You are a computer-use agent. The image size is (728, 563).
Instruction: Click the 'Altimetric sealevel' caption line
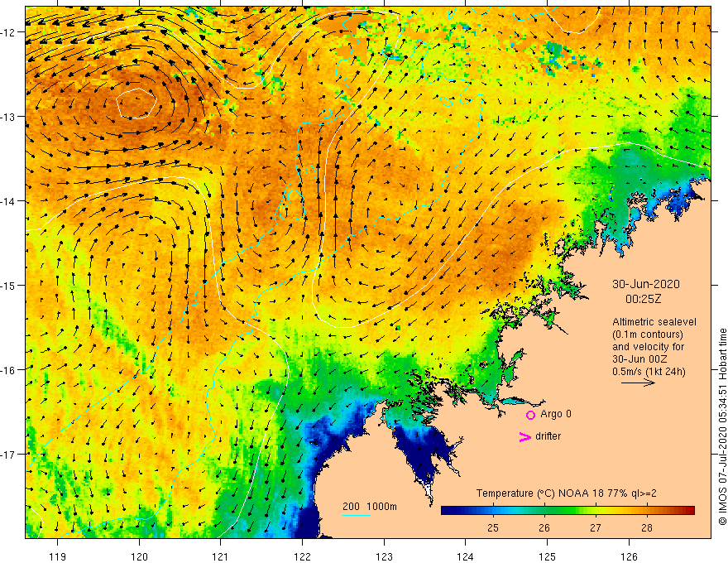(x=654, y=321)
